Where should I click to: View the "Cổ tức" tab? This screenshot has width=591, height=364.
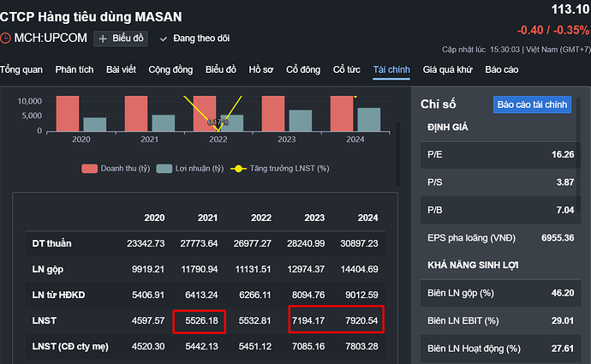347,69
